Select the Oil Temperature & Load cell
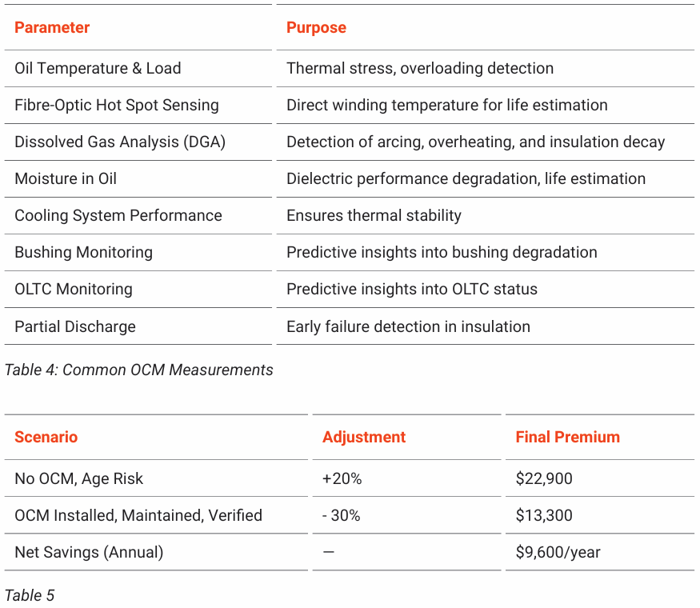700x608 pixels. (98, 69)
